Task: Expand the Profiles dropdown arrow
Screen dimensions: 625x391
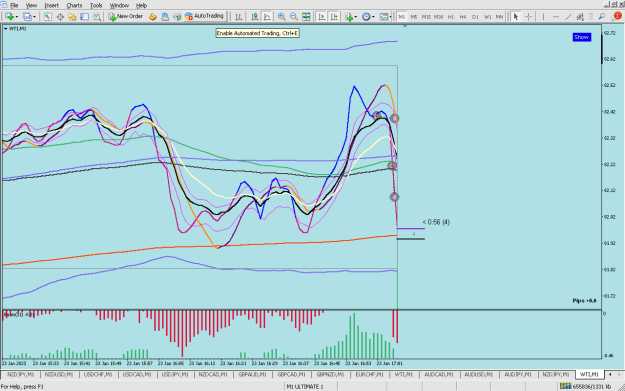Action: pyautogui.click(x=34, y=17)
